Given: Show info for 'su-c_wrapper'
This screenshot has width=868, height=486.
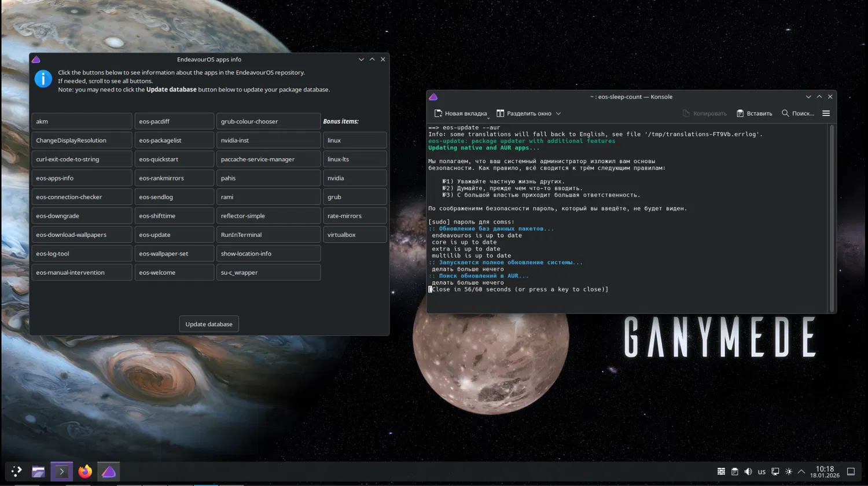Looking at the screenshot, I should pos(269,273).
